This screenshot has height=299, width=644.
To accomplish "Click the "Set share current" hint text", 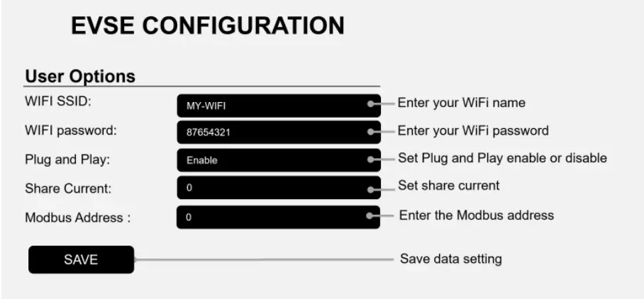I will pos(448,186).
